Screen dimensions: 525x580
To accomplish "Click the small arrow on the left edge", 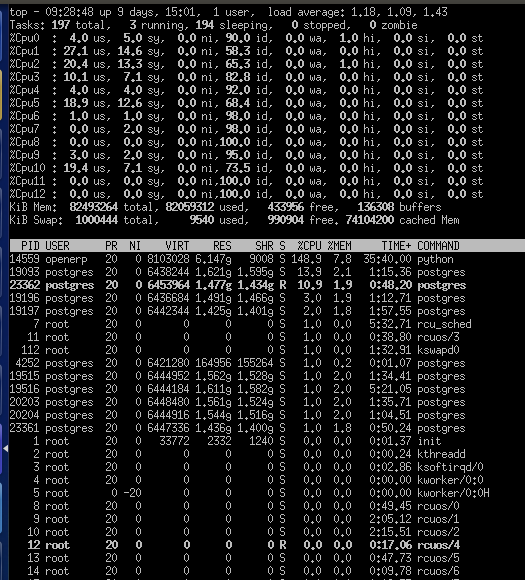I will point(6,448).
